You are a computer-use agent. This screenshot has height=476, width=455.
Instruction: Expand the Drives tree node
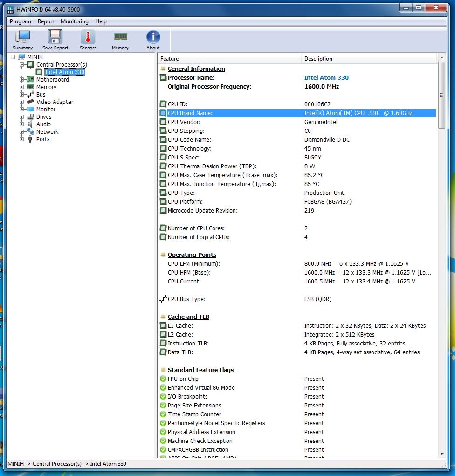(21, 117)
